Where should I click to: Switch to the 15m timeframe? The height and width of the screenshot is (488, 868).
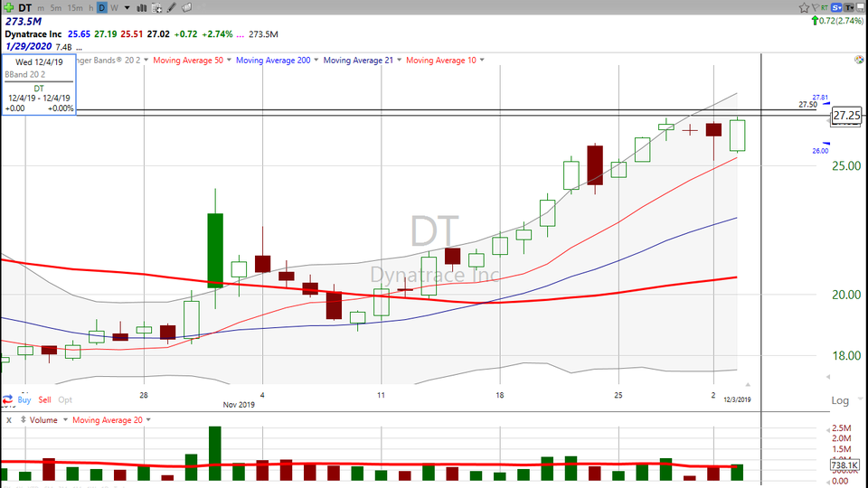click(x=75, y=8)
